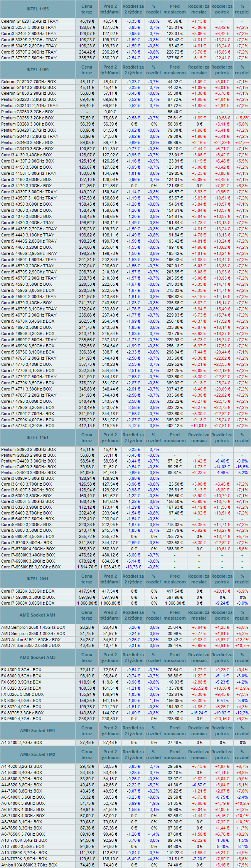Select Core i3 6100 3,70GHz BOX

point(27,484)
